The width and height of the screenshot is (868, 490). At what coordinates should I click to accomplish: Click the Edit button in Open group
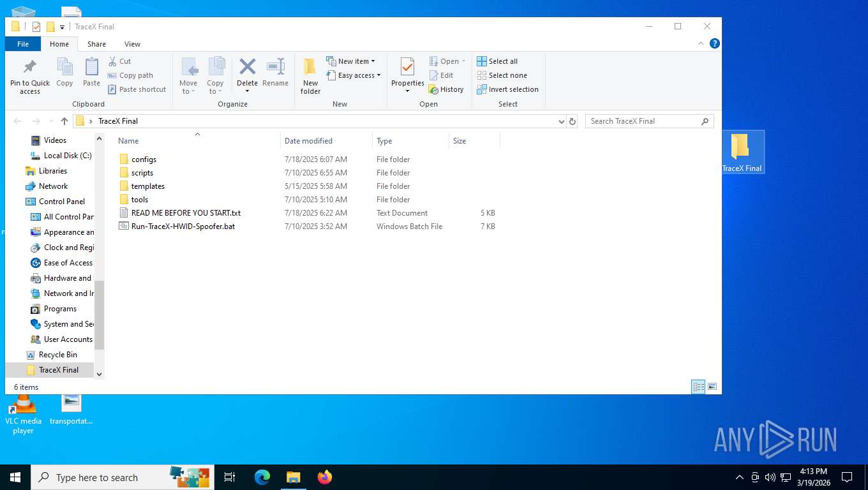(441, 75)
